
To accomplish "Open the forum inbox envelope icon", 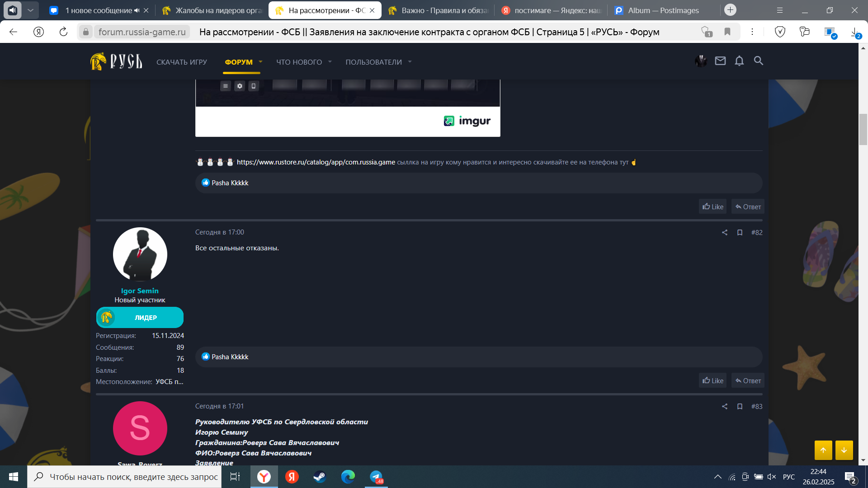I will [720, 61].
